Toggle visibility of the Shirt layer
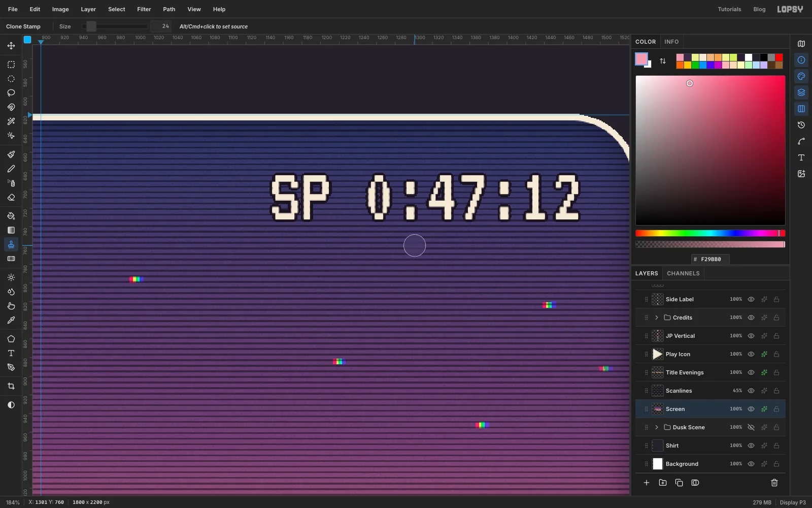 (751, 446)
